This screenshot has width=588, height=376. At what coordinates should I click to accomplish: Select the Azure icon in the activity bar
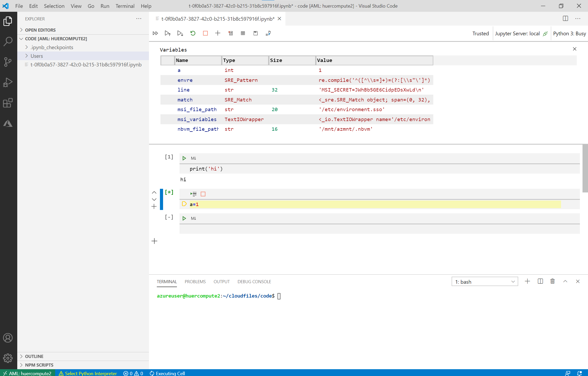coord(8,123)
